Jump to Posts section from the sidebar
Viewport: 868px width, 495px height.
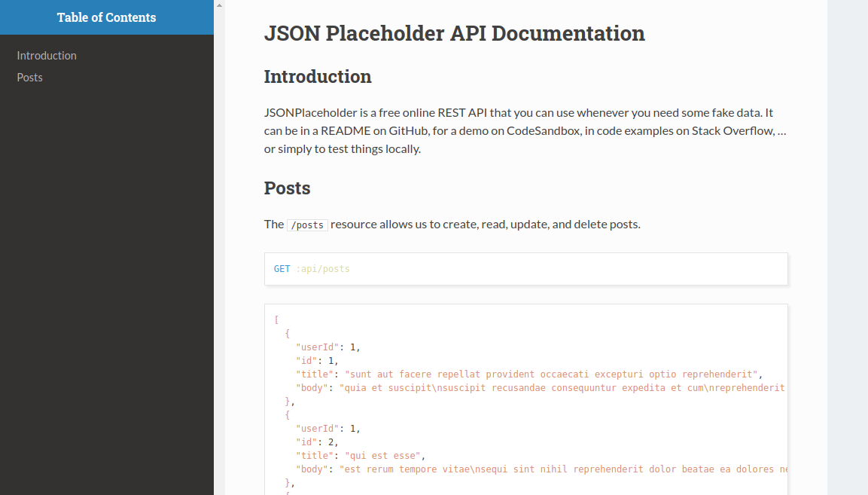pyautogui.click(x=30, y=78)
